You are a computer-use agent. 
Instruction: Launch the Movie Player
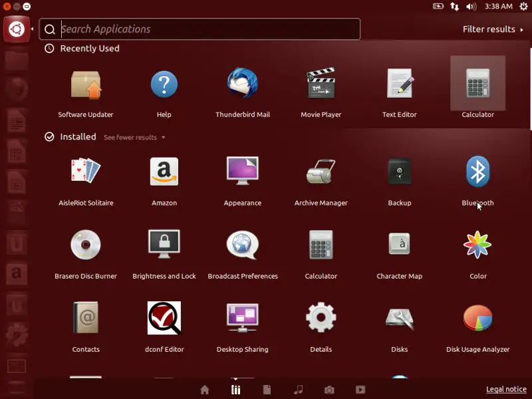pyautogui.click(x=321, y=83)
